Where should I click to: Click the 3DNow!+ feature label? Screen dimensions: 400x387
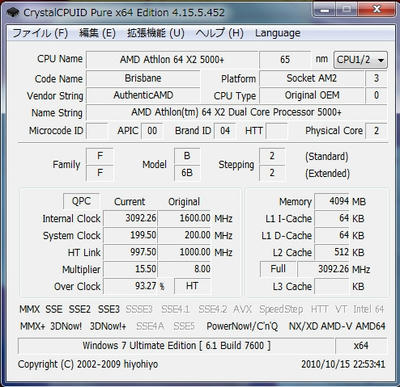pos(108,326)
